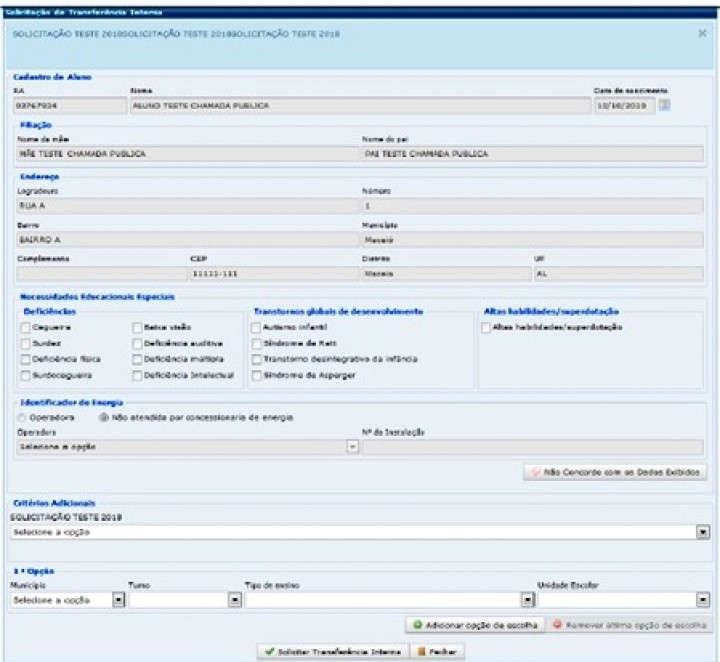
Task: Open the Município dropdown
Action: (x=117, y=600)
